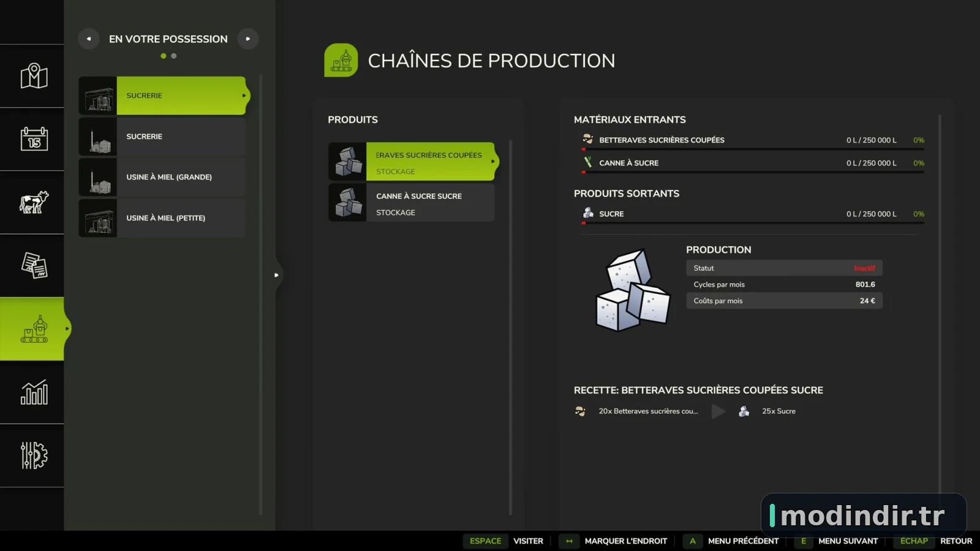The height and width of the screenshot is (551, 980).
Task: Click Betteraves sucrières coupées fill bar
Action: click(753, 149)
